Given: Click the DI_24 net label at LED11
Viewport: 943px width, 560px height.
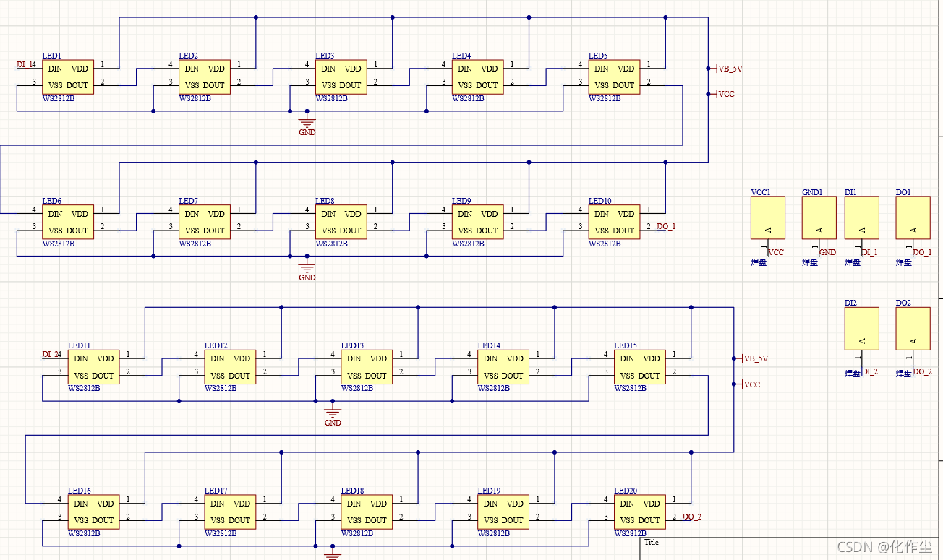Looking at the screenshot, I should point(52,354).
